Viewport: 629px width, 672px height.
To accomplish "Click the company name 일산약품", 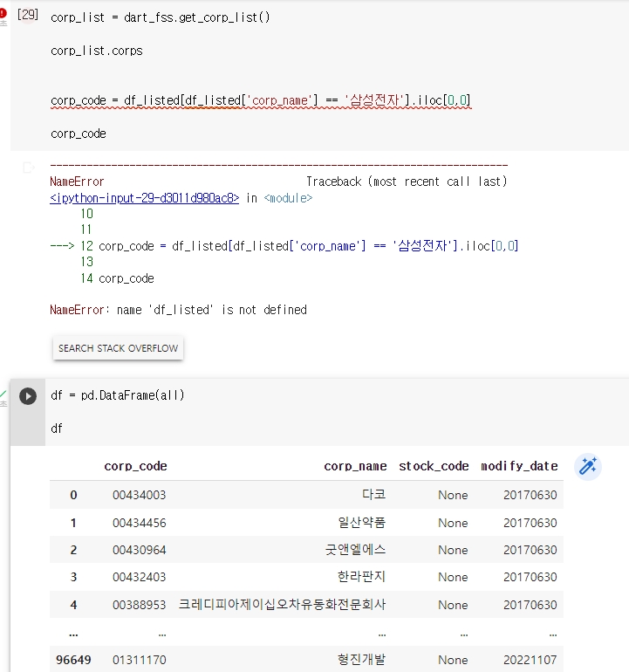I will 362,523.
